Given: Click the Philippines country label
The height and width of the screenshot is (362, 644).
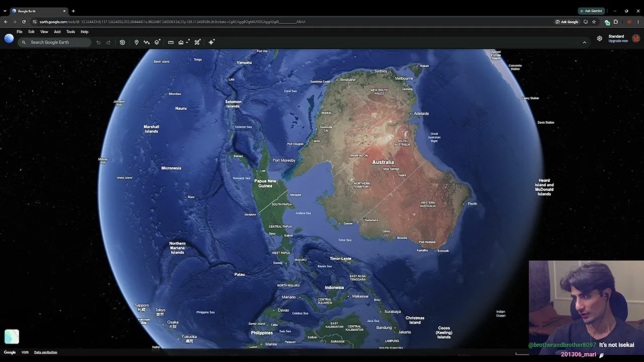Looking at the screenshot, I should [262, 333].
